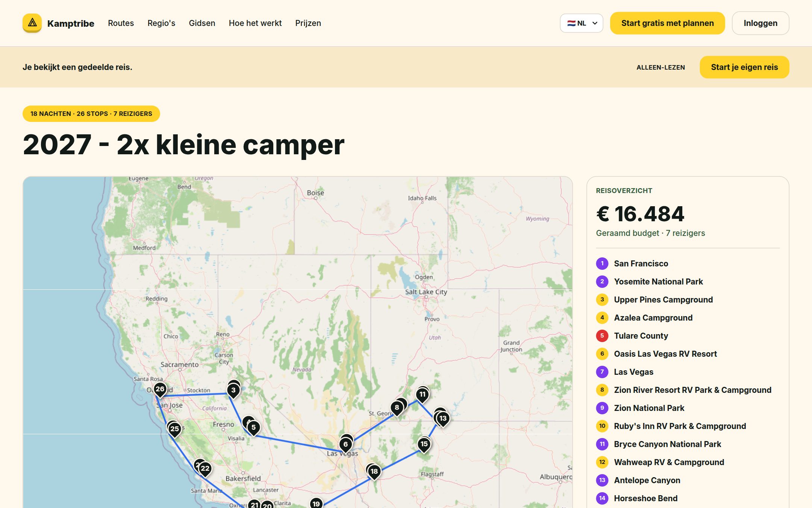Viewport: 812px width, 508px height.
Task: Open the Routes menu item
Action: 121,23
